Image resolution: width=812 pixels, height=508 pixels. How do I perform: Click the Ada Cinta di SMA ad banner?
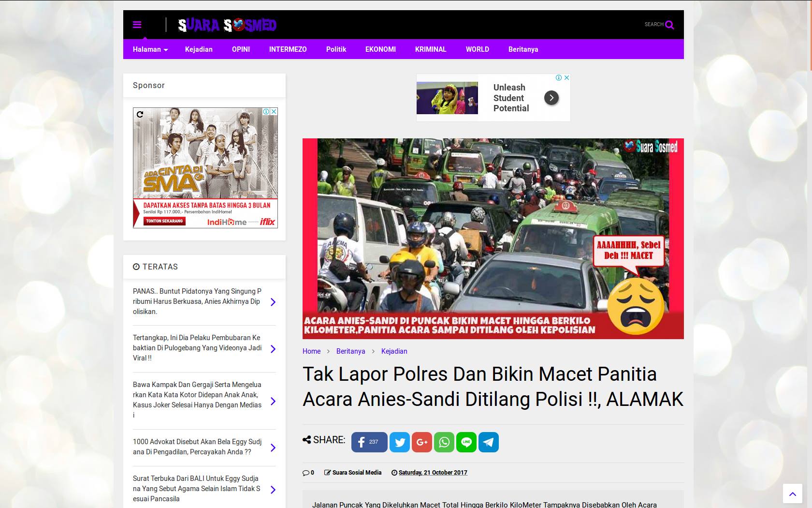205,167
